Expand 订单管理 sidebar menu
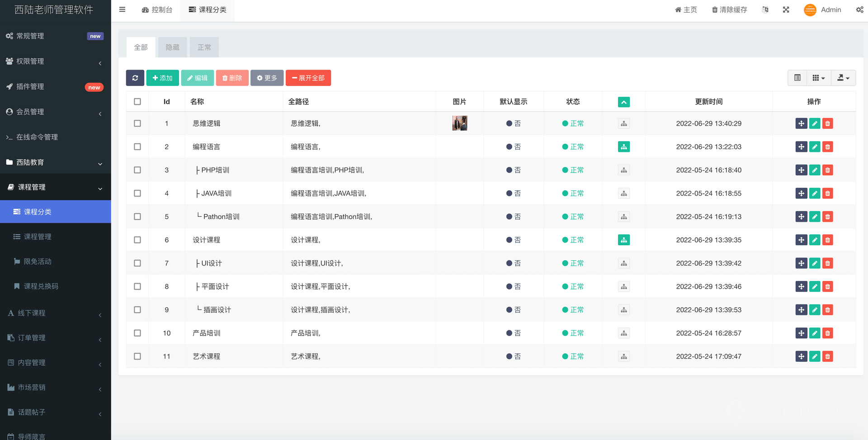The width and height of the screenshot is (868, 440). [55, 338]
